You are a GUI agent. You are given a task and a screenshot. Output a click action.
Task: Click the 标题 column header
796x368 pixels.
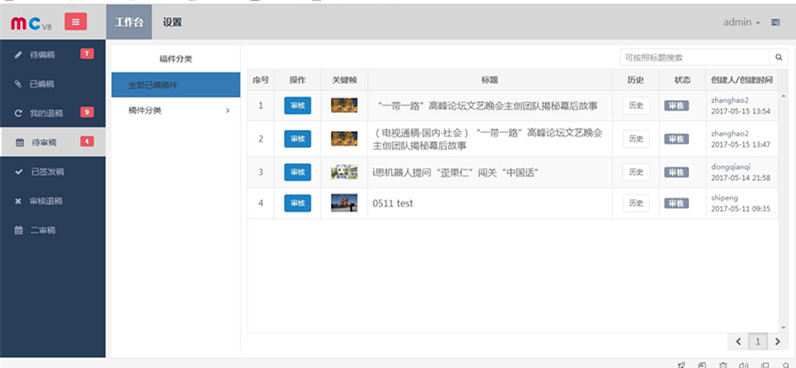coord(490,80)
